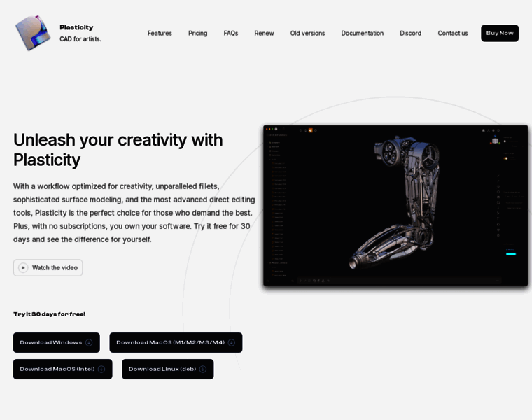
Task: Click the Download MacOS (Intel) button
Action: (63, 369)
